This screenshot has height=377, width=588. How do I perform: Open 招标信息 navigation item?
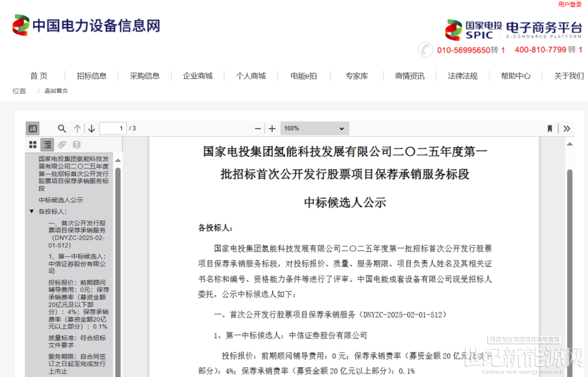tap(91, 76)
